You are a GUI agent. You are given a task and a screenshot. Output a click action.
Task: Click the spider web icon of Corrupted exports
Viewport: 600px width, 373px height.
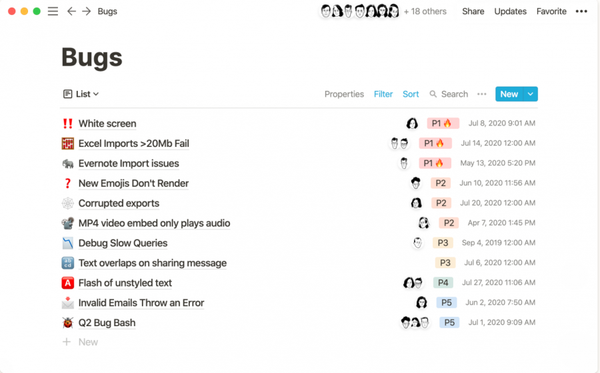tap(68, 203)
